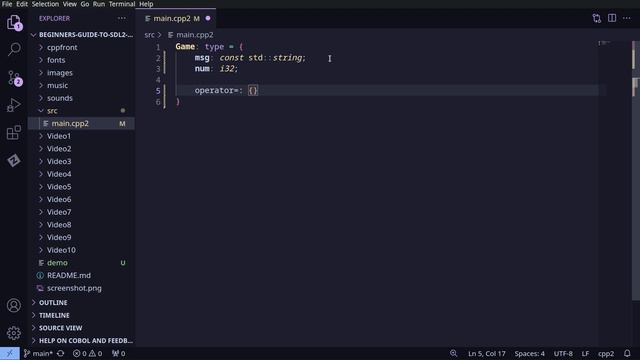Viewport: 640px width, 360px height.
Task: Open the Terminal menu
Action: (122, 4)
